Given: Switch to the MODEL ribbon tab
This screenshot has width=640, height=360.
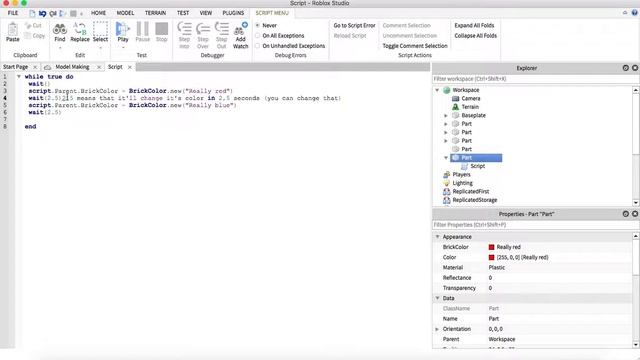Looking at the screenshot, I should [x=125, y=13].
